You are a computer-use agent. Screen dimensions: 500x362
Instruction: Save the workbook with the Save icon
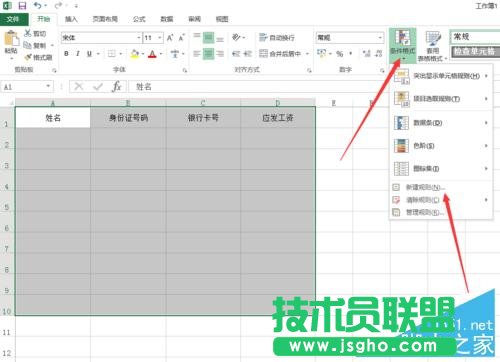[22, 6]
